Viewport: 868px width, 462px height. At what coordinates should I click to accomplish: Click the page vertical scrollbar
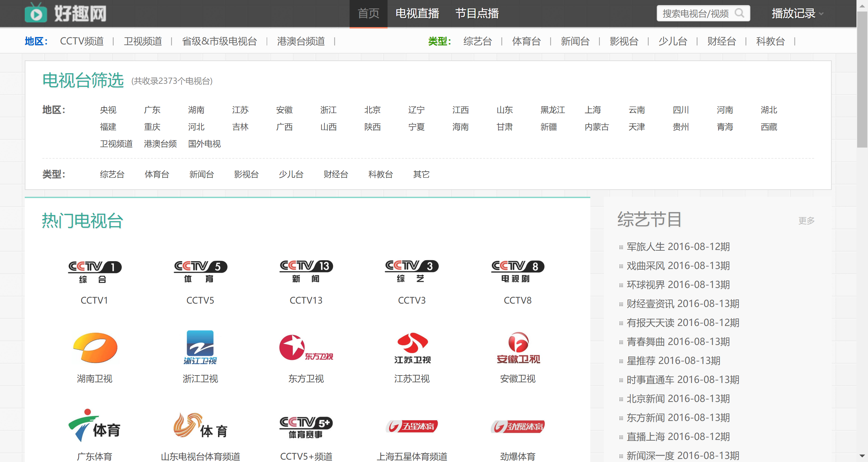[x=862, y=80]
